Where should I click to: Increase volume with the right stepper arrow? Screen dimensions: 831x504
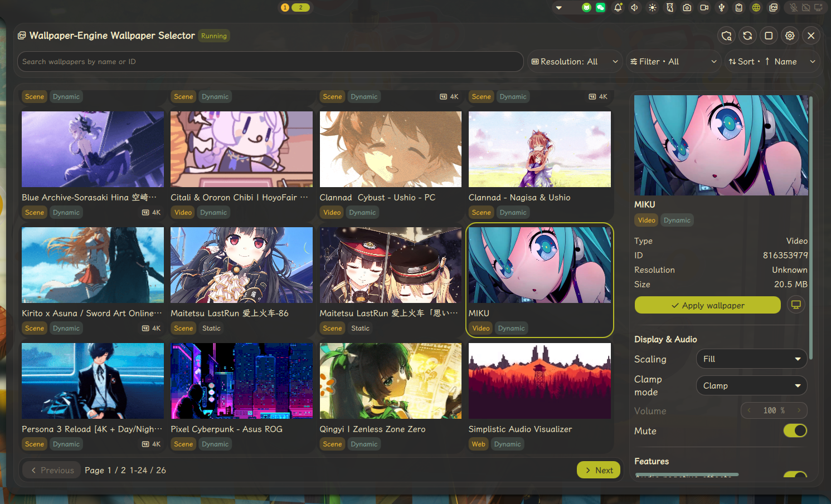[x=799, y=410]
